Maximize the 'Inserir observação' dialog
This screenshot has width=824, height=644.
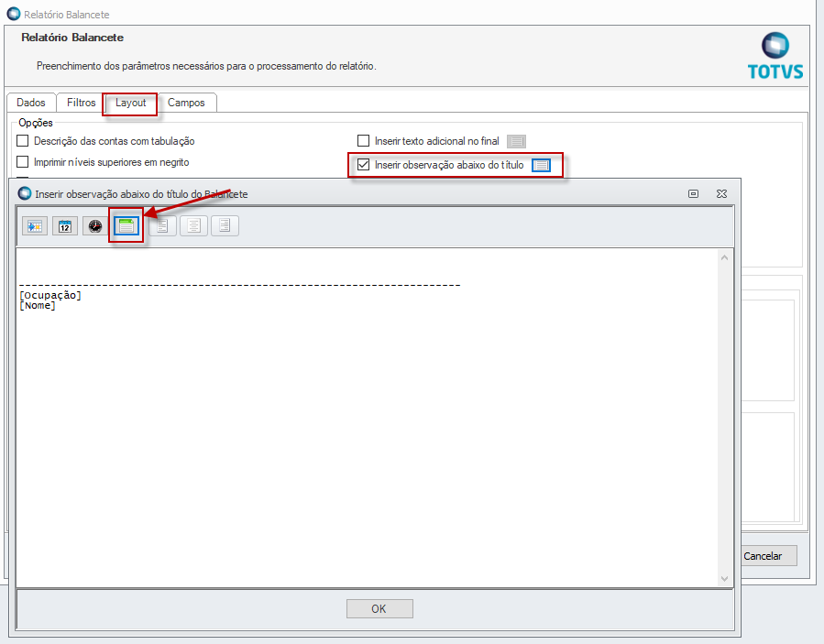click(693, 194)
